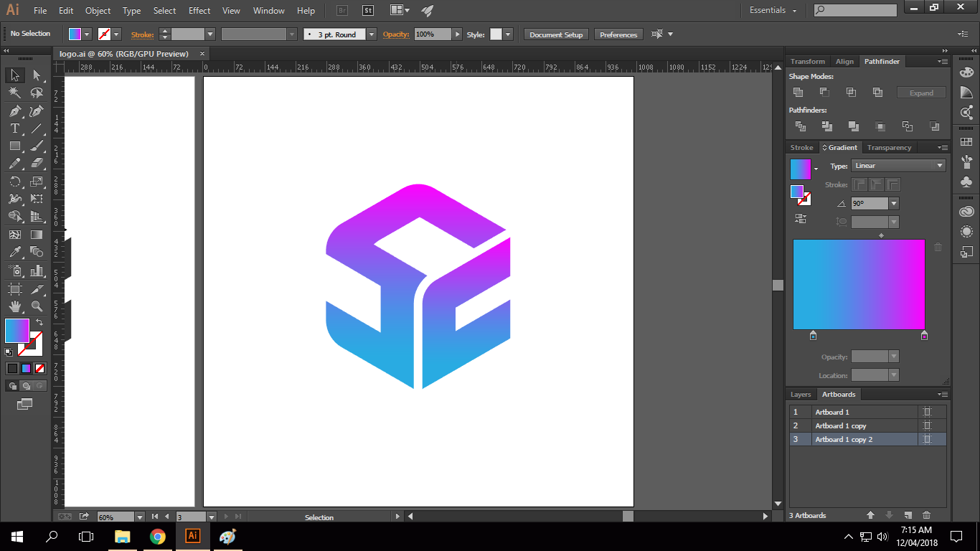The height and width of the screenshot is (551, 980).
Task: Select the Pencil tool
Action: (14, 164)
